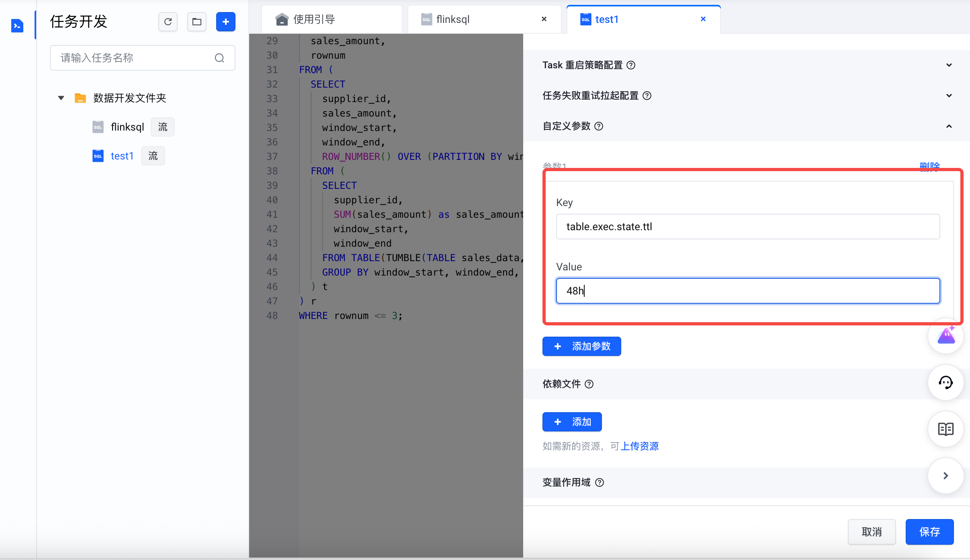Open the AI assistant floating icon
The height and width of the screenshot is (560, 970).
pos(946,336)
